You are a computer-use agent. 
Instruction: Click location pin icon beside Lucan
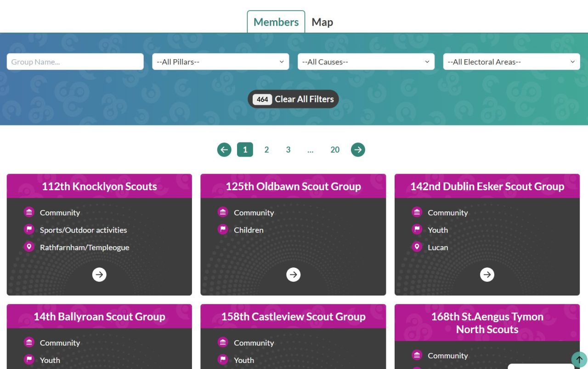point(417,247)
